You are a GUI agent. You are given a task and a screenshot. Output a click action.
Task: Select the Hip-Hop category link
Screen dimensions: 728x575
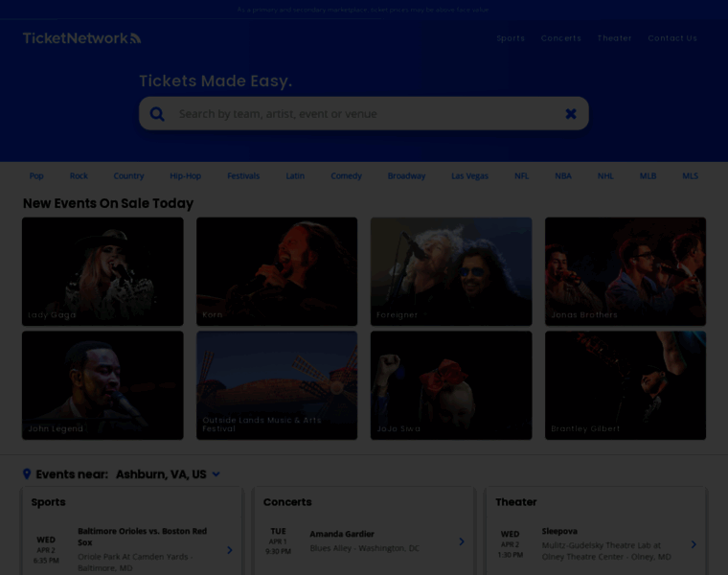coord(185,176)
